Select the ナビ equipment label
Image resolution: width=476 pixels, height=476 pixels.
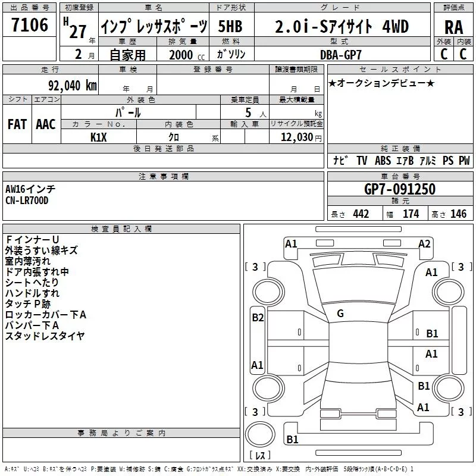tap(340, 161)
